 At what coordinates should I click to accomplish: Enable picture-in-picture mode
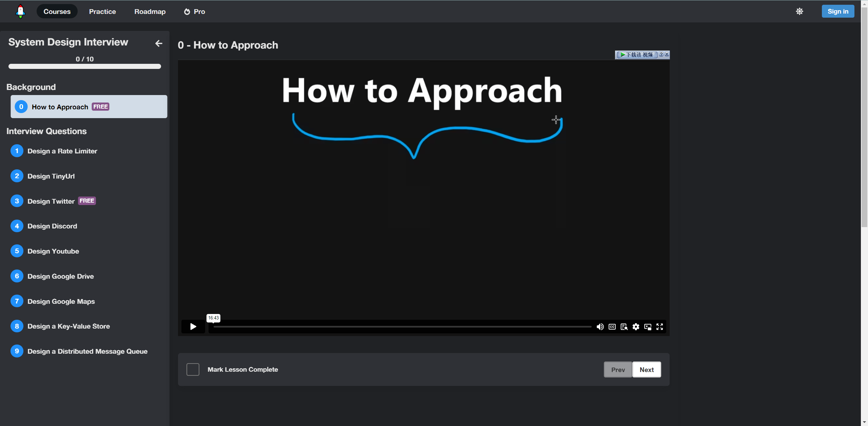tap(648, 327)
